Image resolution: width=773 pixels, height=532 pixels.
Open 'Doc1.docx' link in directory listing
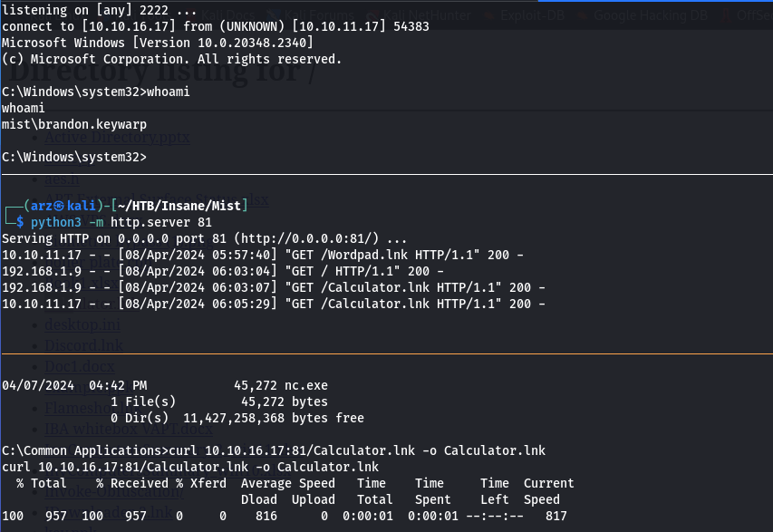[80, 366]
